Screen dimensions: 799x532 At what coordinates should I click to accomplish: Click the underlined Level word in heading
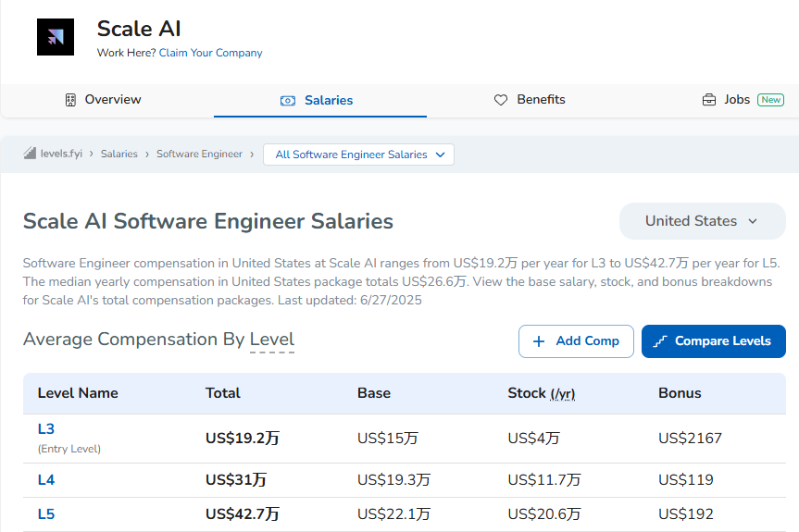(272, 340)
